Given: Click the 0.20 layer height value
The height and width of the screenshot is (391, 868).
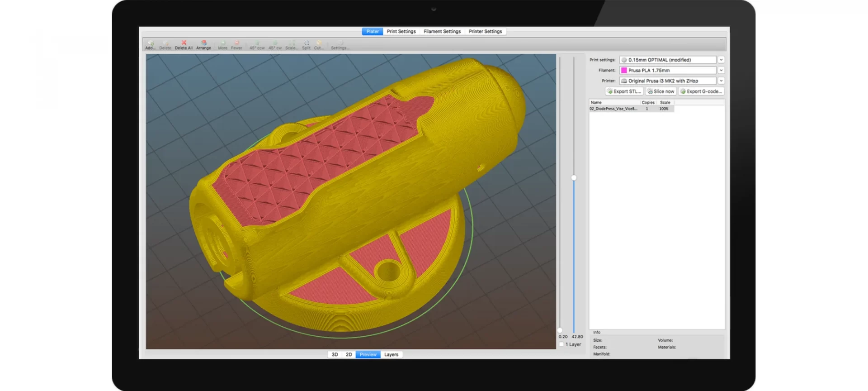Looking at the screenshot, I should [563, 337].
